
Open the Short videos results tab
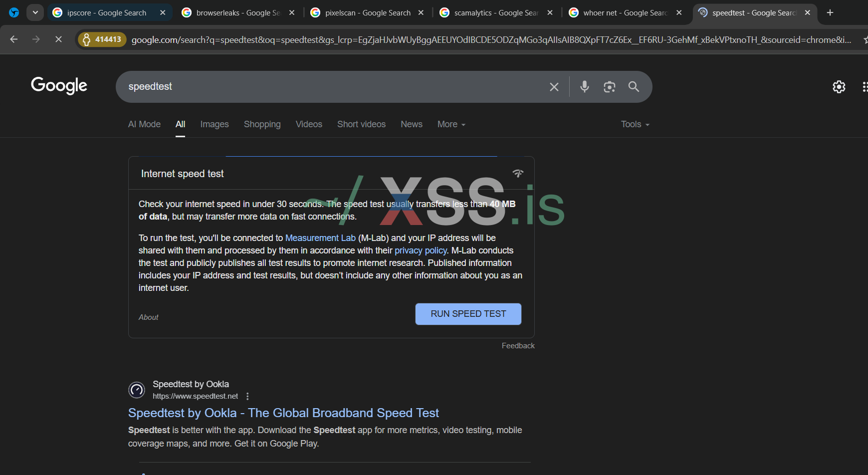(361, 124)
